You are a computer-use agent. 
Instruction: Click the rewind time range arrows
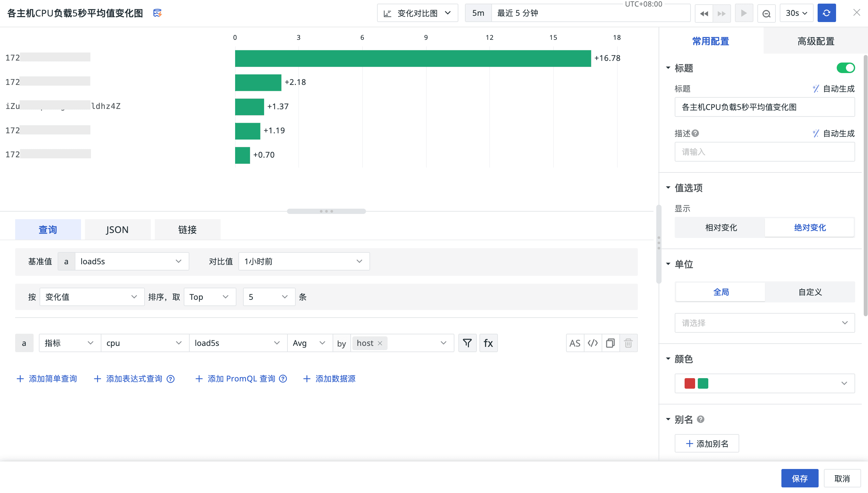704,13
